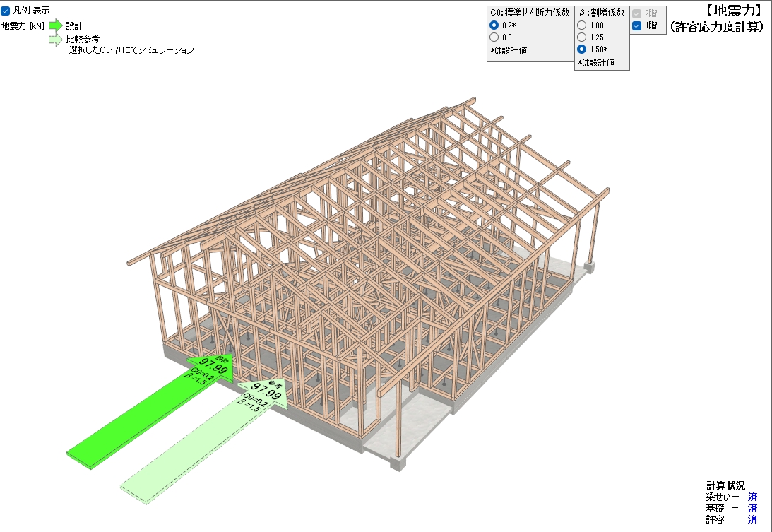This screenshot has height=532, width=772.
Task: Click the 地震力 [kN] legend label
Action: (x=23, y=25)
